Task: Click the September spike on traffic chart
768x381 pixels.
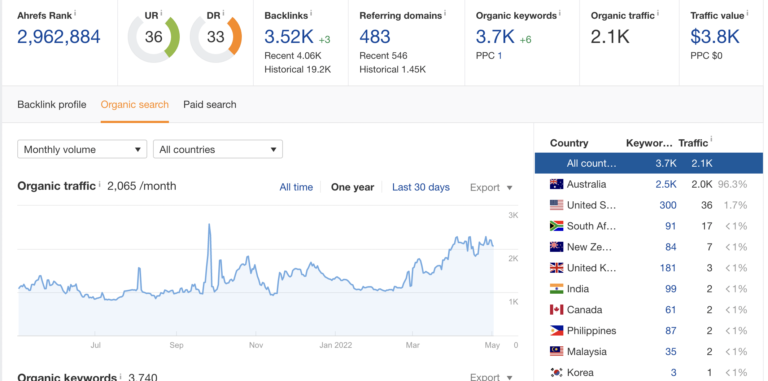Action: pos(209,225)
